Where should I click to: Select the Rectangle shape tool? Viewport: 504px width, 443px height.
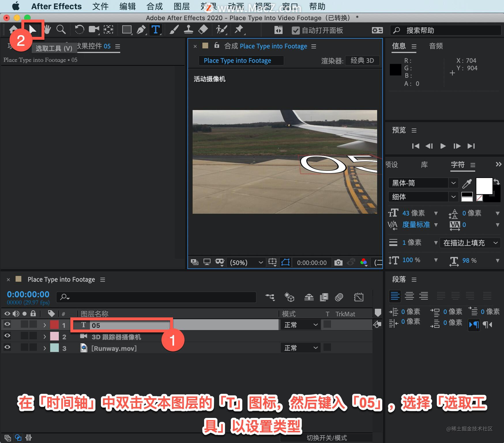[127, 30]
